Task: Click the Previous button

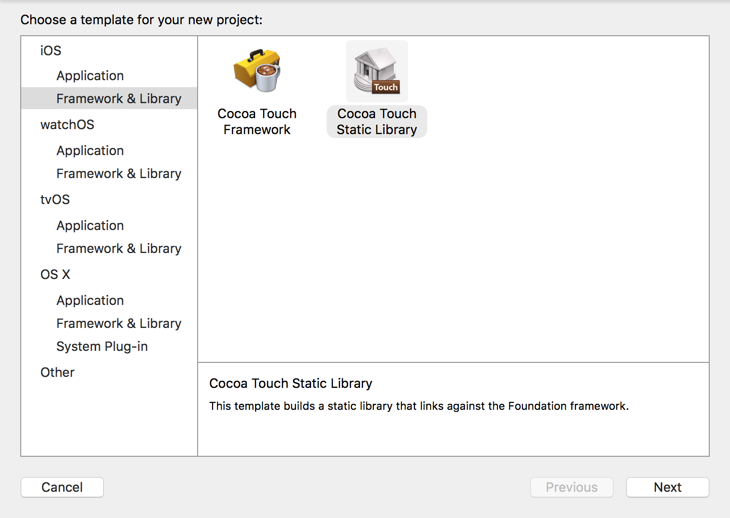Action: (572, 487)
